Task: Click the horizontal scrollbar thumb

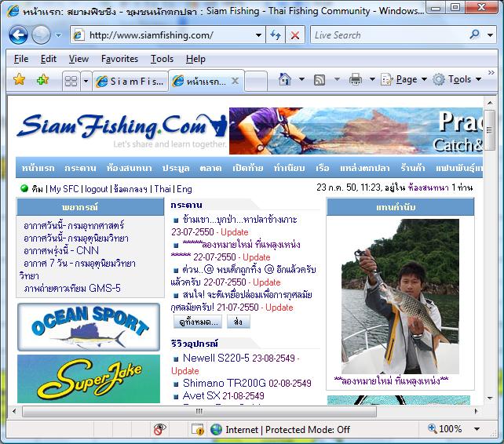Action: tap(199, 411)
